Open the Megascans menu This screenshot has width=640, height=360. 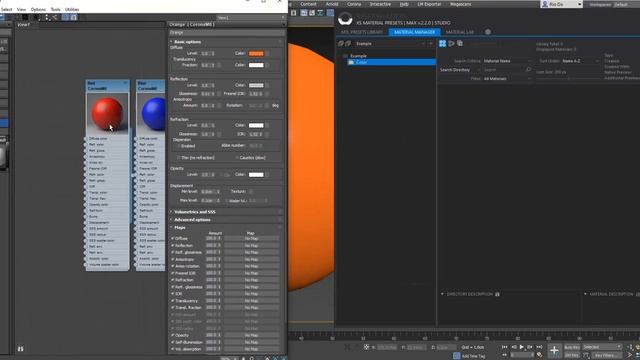point(460,4)
